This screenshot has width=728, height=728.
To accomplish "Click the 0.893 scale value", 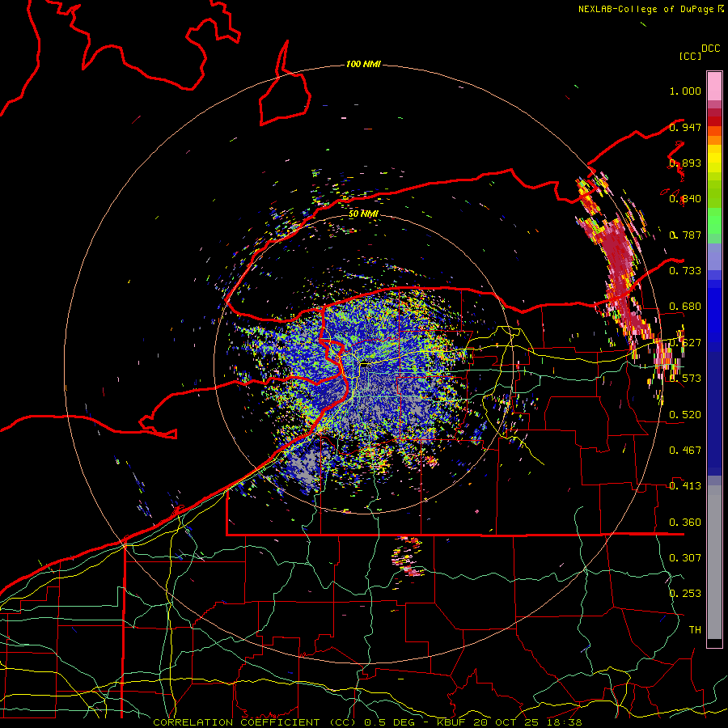I will tap(685, 163).
